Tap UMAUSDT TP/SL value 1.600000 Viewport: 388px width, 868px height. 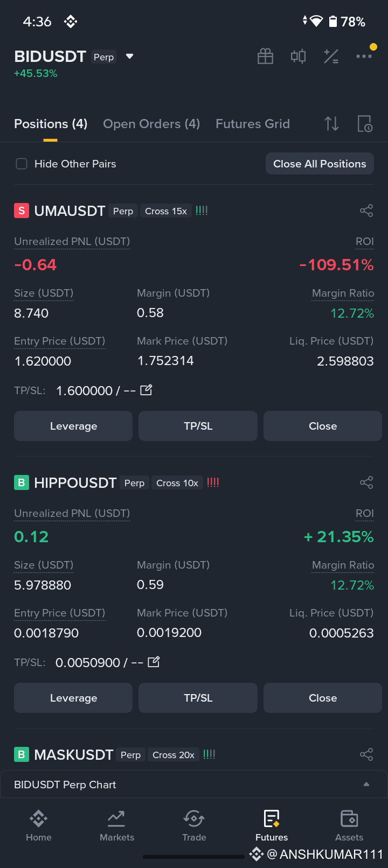coord(85,390)
